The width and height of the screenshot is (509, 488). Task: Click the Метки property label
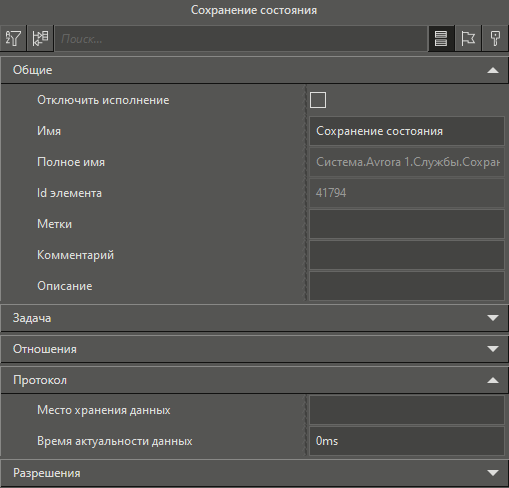54,224
